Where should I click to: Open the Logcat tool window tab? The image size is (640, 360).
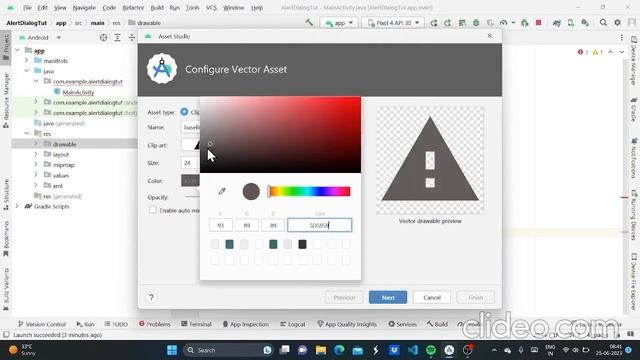point(293,324)
